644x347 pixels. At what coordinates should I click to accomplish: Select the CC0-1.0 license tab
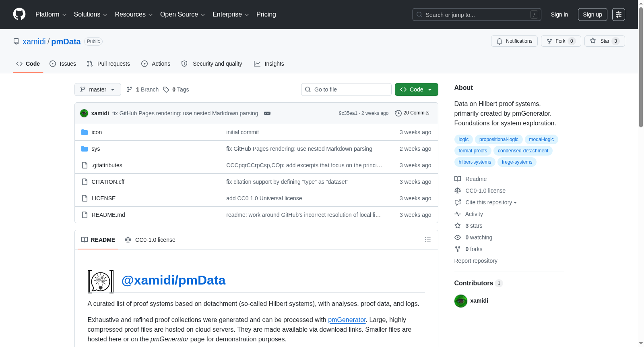pyautogui.click(x=150, y=240)
